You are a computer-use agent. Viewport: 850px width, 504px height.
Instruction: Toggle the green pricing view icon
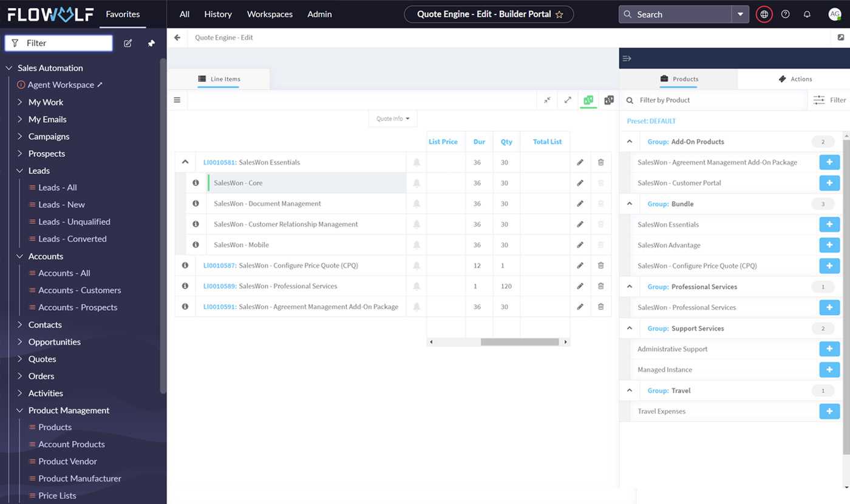coord(588,100)
